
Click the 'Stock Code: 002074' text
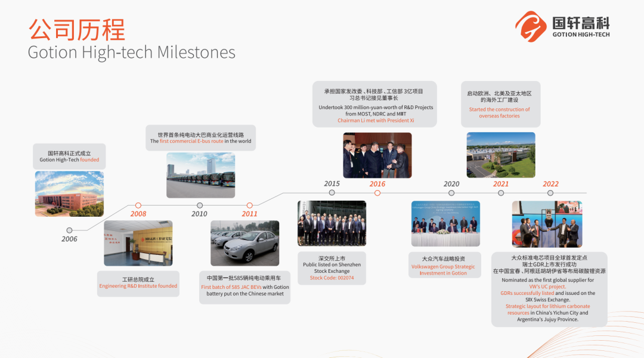tap(332, 278)
